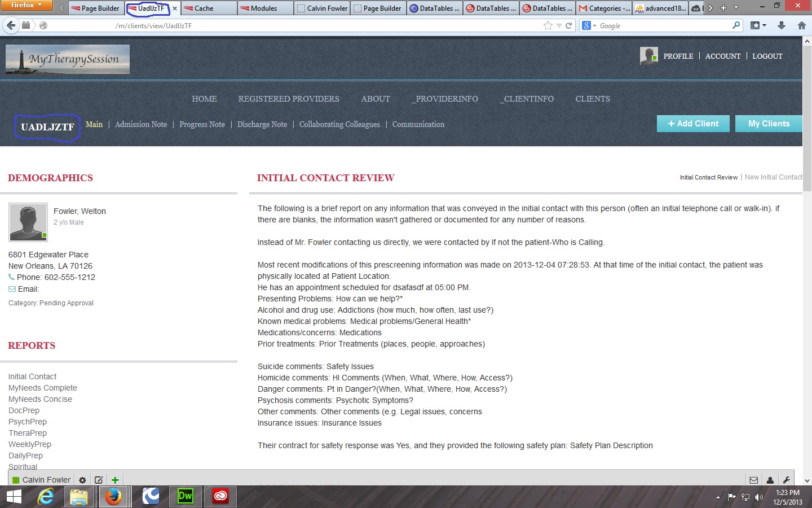Expand the search engine selector dropdown
This screenshot has height=508, width=812.
point(589,25)
